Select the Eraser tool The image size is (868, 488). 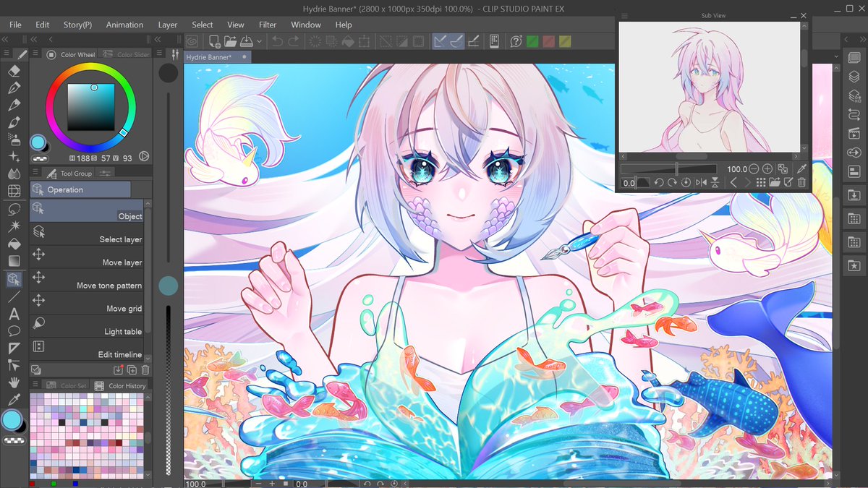click(x=14, y=71)
